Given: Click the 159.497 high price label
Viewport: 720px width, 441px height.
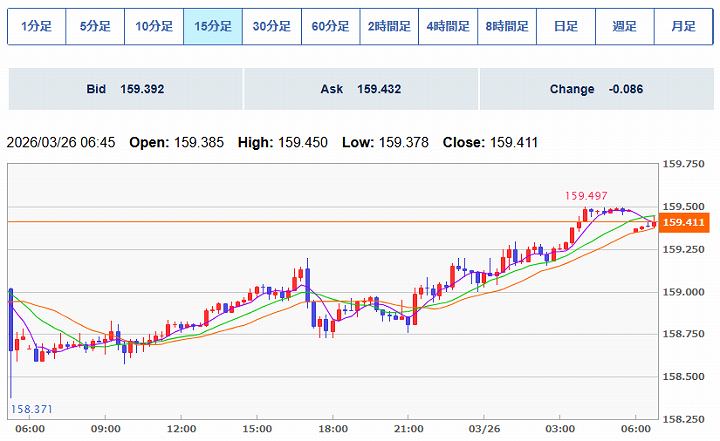Looking at the screenshot, I should click(588, 197).
